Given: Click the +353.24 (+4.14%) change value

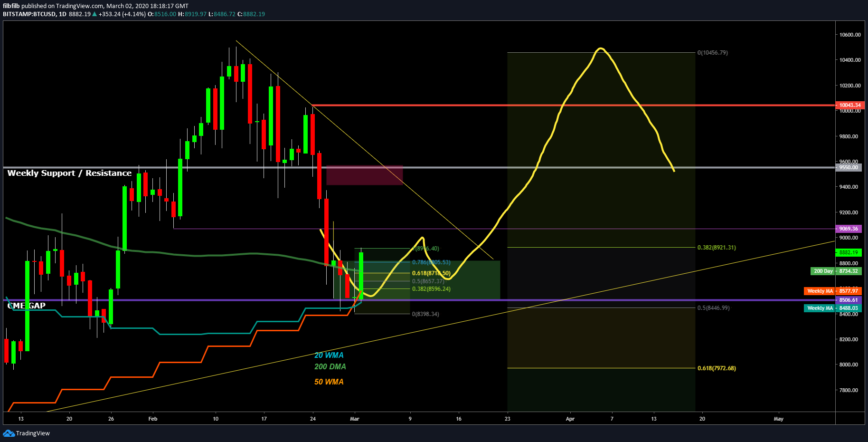Looking at the screenshot, I should pyautogui.click(x=122, y=14).
